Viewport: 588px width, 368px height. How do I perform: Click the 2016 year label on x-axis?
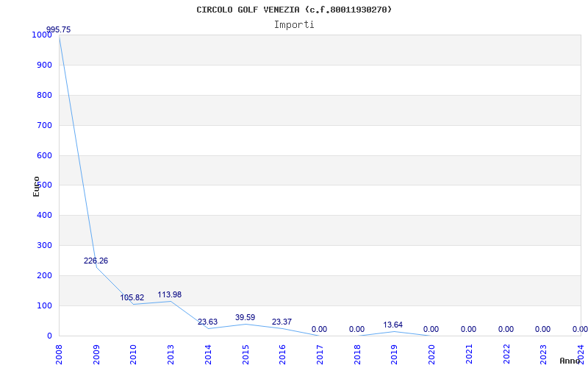tap(282, 354)
